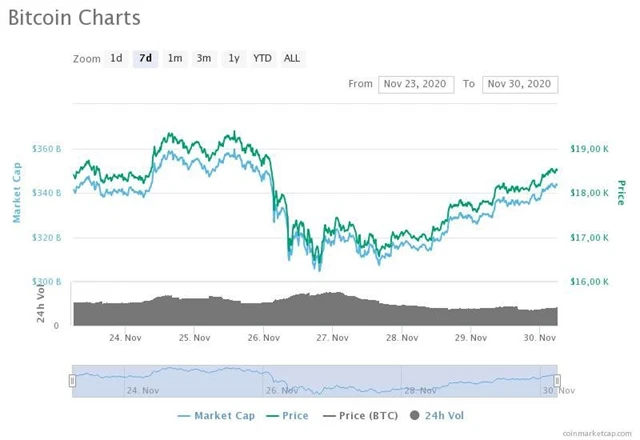Show ALL historical data range
Viewport: 640px width, 440px height.
(x=292, y=58)
